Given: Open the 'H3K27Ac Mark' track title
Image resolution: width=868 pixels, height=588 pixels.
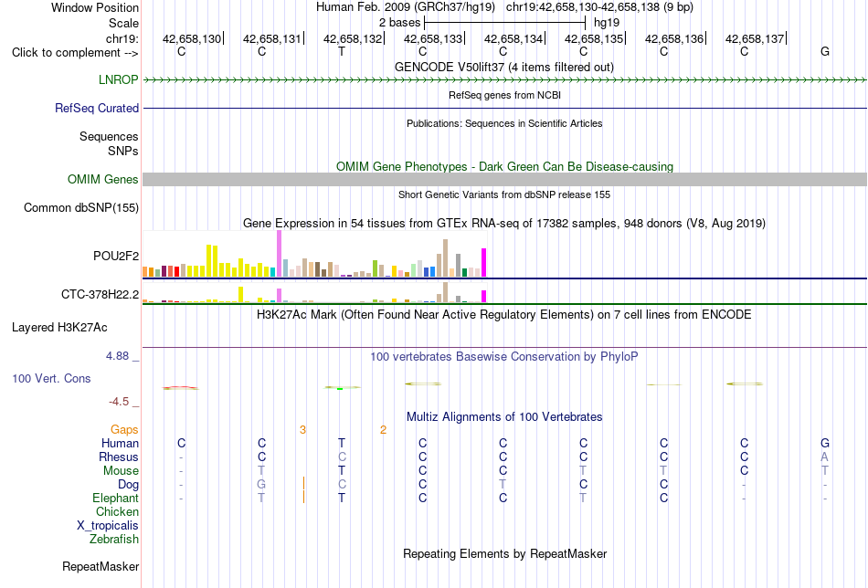Looking at the screenshot, I should click(504, 315).
